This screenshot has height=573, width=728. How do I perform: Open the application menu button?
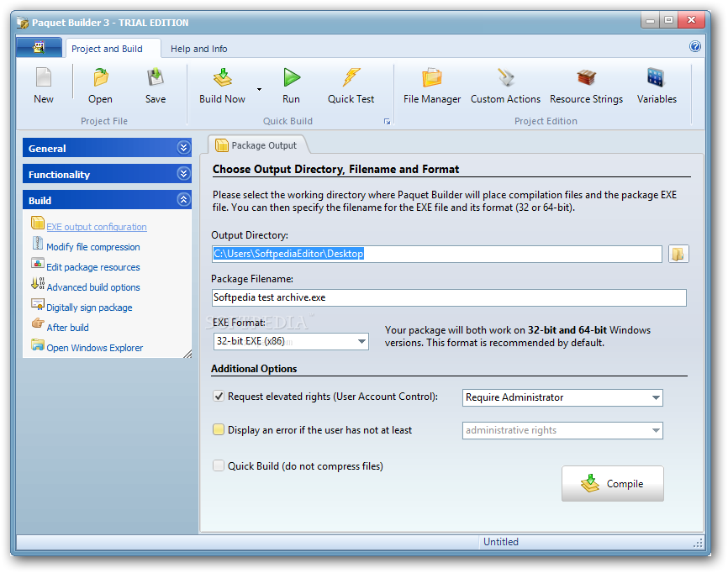pyautogui.click(x=39, y=47)
